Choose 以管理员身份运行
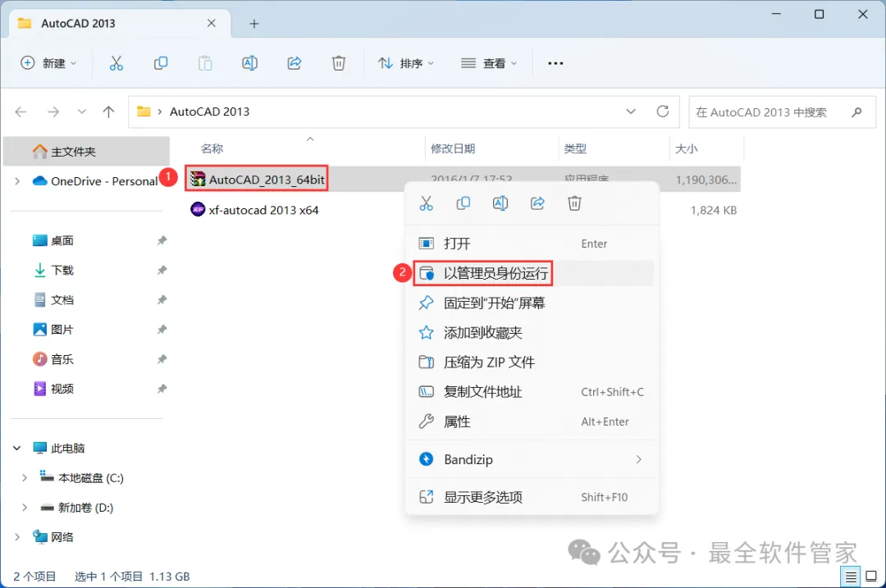 532,273
